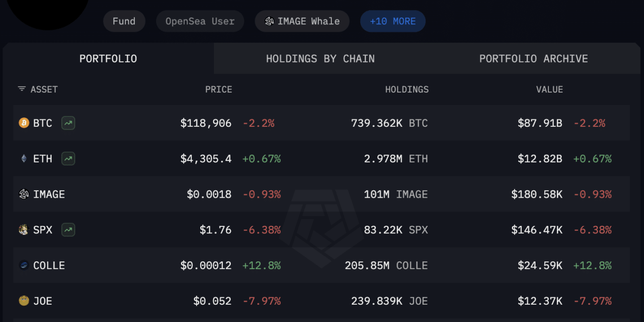Open the ASSET column filter icon
Image resolution: width=644 pixels, height=322 pixels.
[22, 89]
